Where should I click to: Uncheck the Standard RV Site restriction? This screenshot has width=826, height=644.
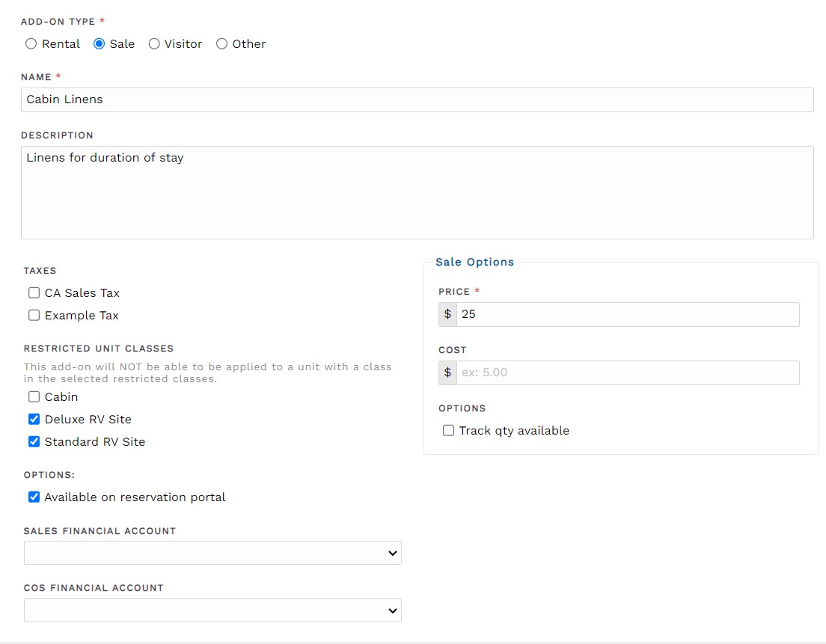click(34, 442)
